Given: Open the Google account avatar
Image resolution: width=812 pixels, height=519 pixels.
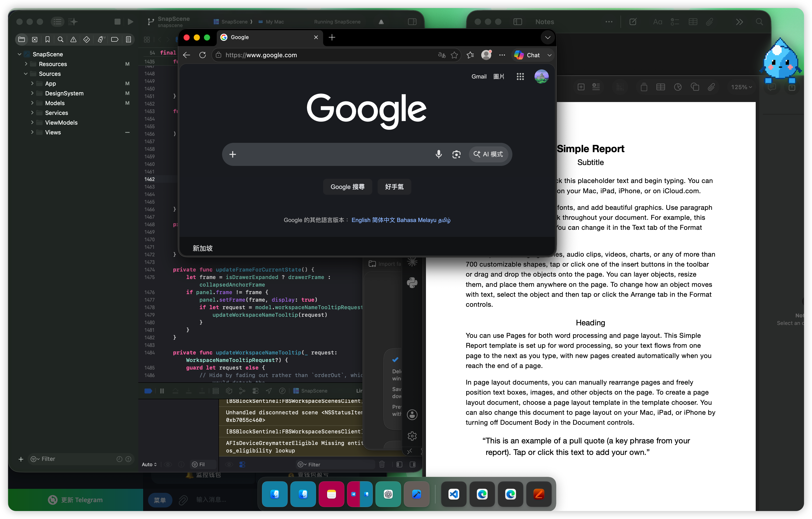Looking at the screenshot, I should [x=542, y=77].
